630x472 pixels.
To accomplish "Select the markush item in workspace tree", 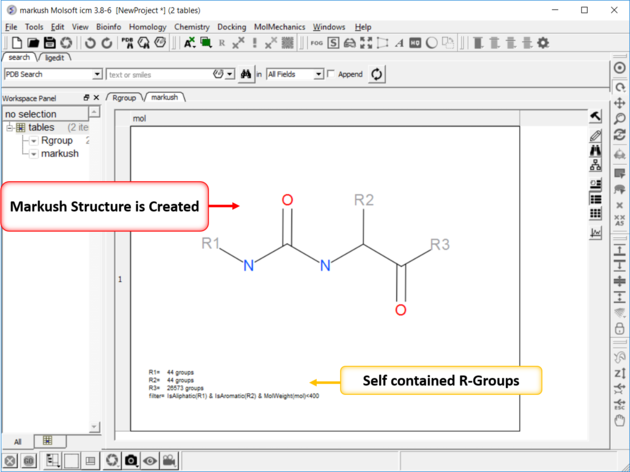I will [60, 154].
